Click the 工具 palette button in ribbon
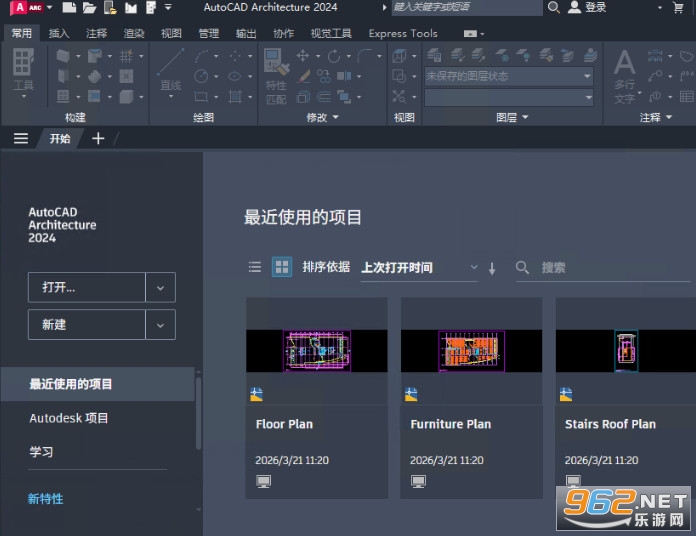 [x=24, y=73]
